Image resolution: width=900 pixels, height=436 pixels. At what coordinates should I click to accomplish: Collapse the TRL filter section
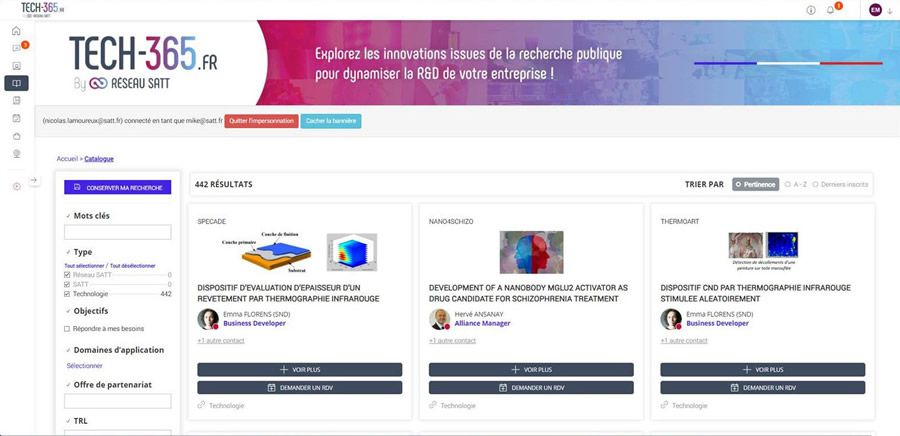tap(67, 421)
